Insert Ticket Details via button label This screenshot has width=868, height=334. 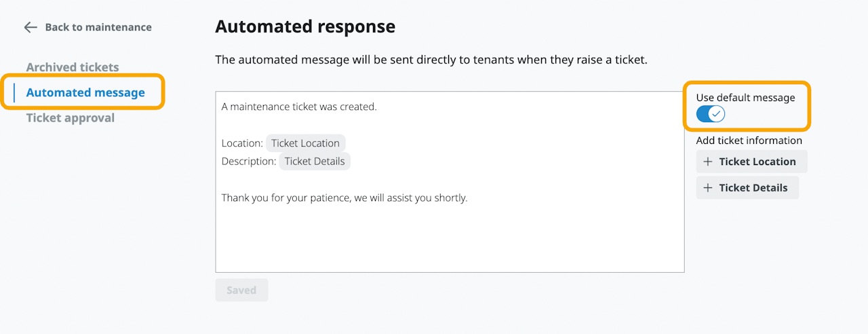coord(753,188)
